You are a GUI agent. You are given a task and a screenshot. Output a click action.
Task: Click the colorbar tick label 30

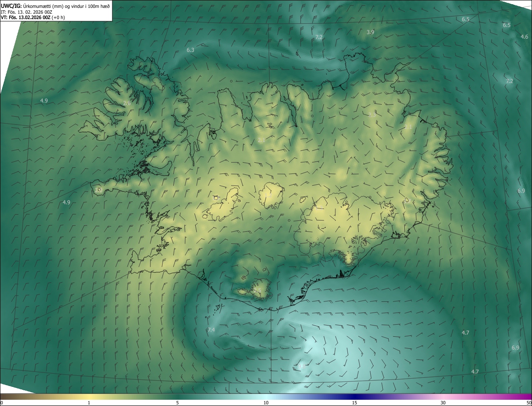click(443, 403)
